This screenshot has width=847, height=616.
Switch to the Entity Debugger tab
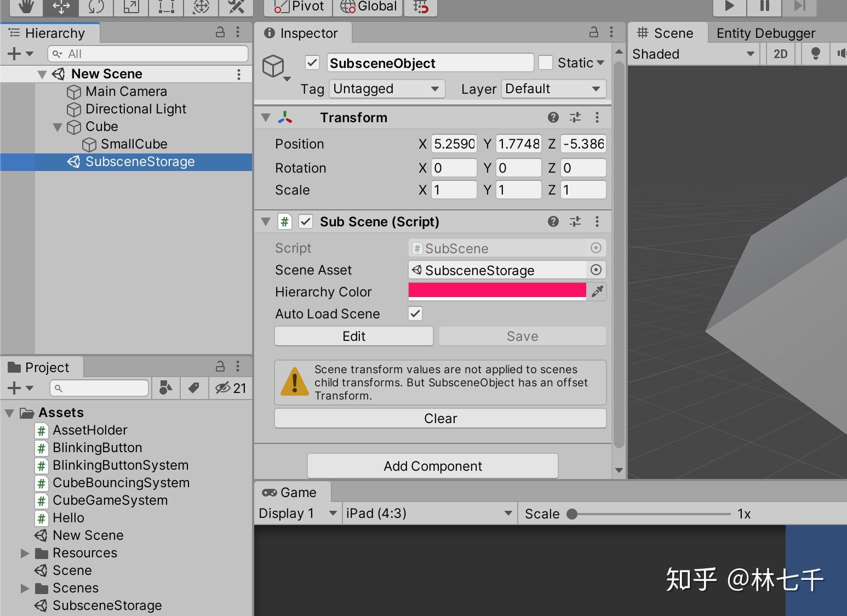click(766, 33)
